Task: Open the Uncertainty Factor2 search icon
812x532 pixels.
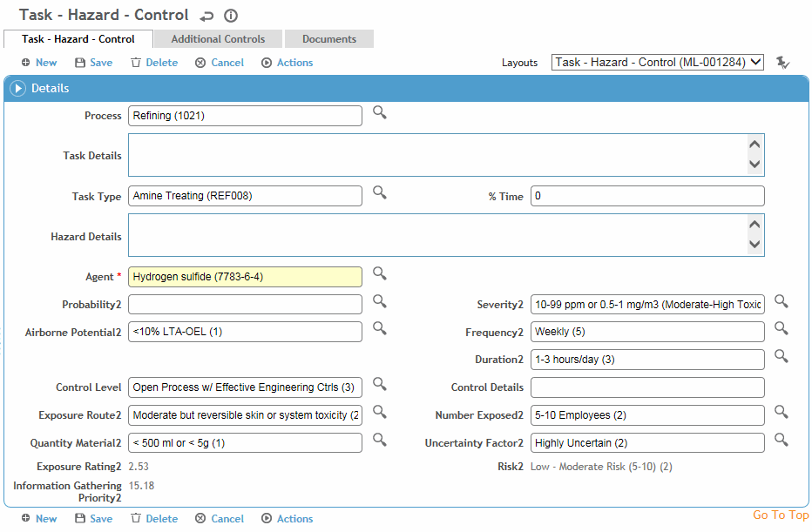Action: (x=781, y=440)
